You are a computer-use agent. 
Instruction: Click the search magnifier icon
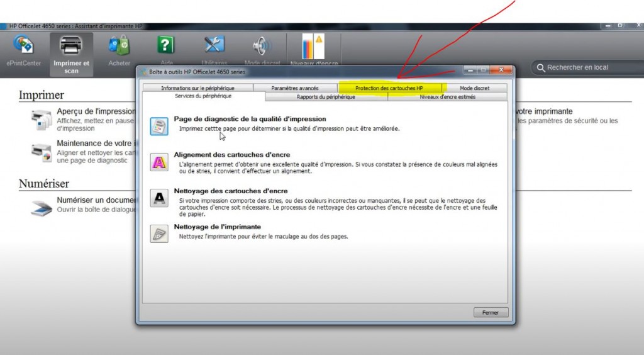coord(541,67)
